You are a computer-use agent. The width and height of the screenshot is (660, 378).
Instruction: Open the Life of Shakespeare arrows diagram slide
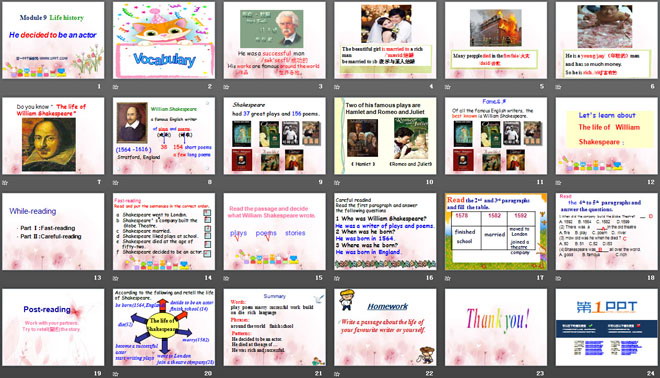pyautogui.click(x=164, y=327)
